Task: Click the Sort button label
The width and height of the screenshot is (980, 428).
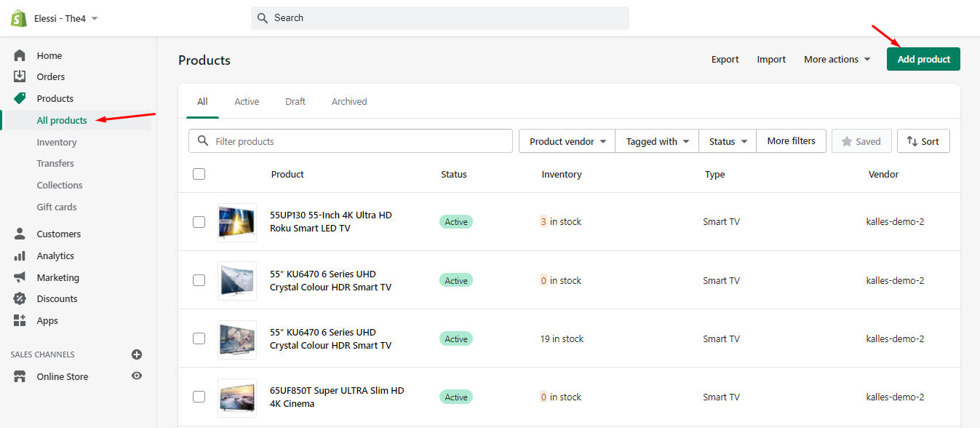Action: point(931,142)
